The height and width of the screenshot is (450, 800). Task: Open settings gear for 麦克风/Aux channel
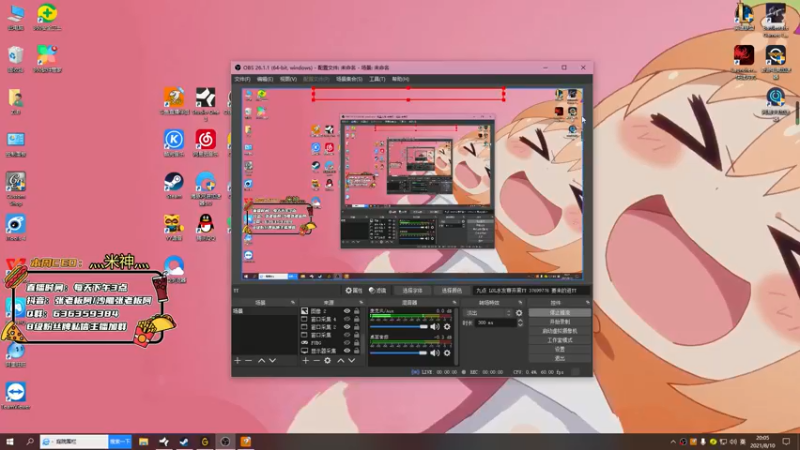(447, 327)
